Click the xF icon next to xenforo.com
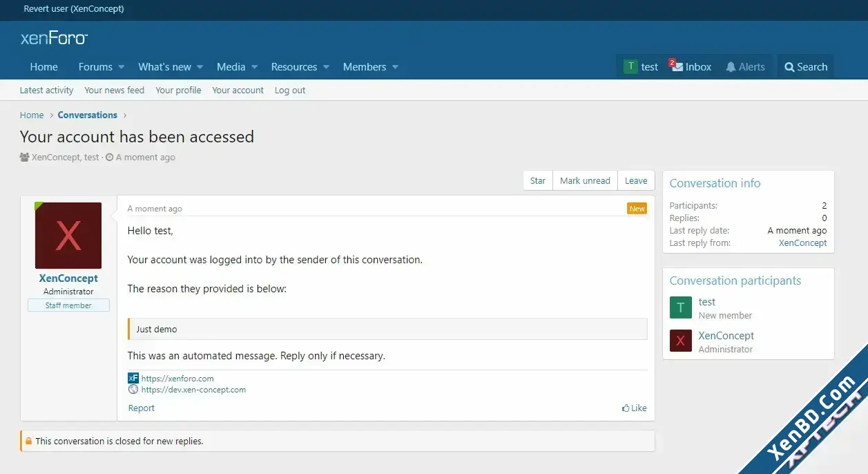Viewport: 868px width, 474px height. pyautogui.click(x=133, y=378)
